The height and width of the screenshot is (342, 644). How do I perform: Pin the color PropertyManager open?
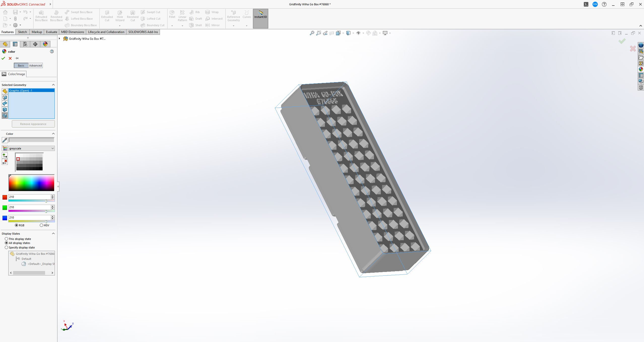click(17, 58)
